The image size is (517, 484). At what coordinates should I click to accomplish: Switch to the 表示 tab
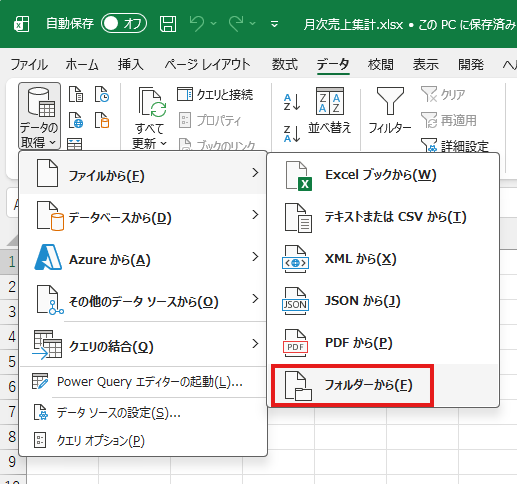(426, 64)
